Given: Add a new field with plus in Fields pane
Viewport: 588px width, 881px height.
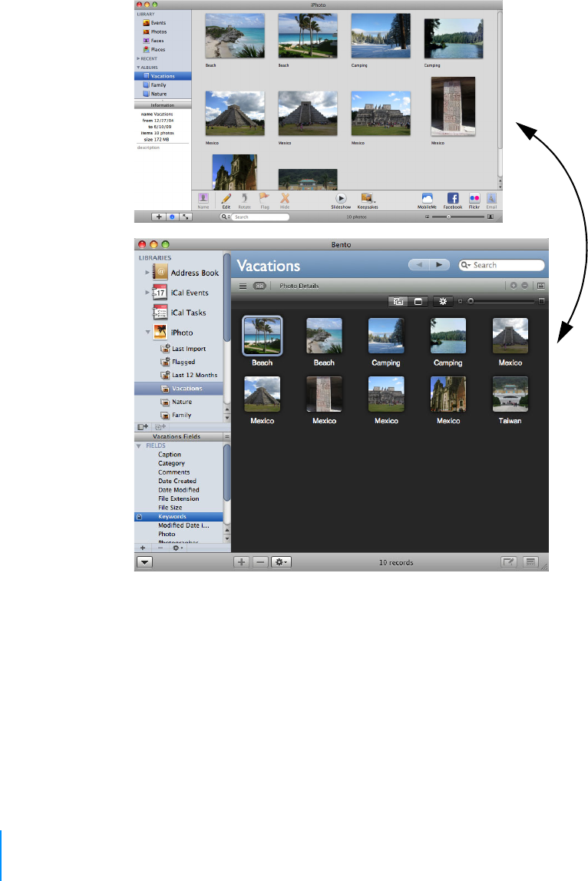Looking at the screenshot, I should pyautogui.click(x=143, y=548).
